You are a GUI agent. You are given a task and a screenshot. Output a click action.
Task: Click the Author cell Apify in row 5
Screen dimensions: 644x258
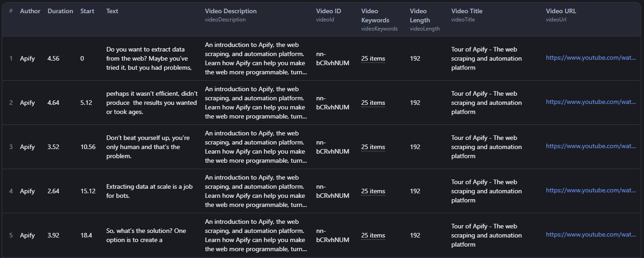[x=27, y=235]
